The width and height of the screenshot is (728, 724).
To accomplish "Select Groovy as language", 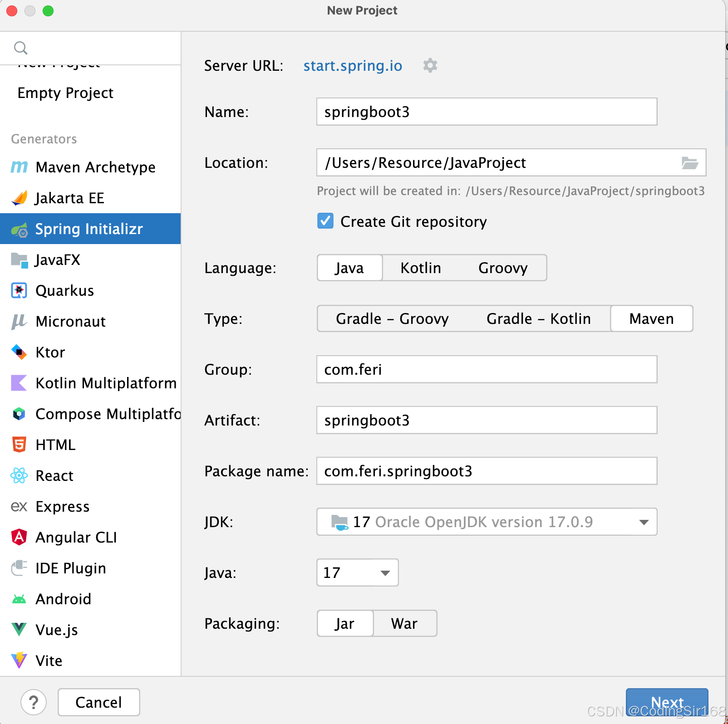I will pyautogui.click(x=503, y=268).
